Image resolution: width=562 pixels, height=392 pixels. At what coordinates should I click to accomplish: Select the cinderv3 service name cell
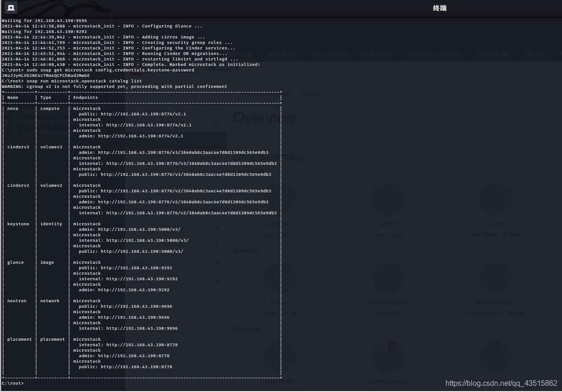pyautogui.click(x=18, y=147)
